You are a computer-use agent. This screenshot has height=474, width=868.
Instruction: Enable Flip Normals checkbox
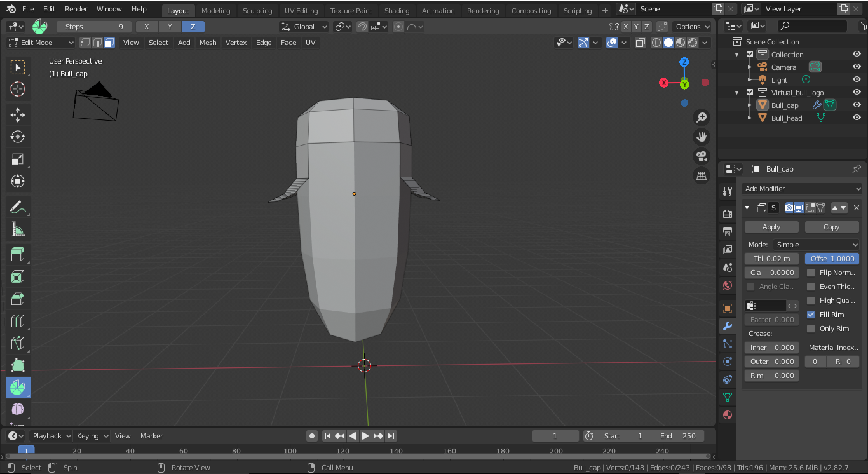point(811,273)
